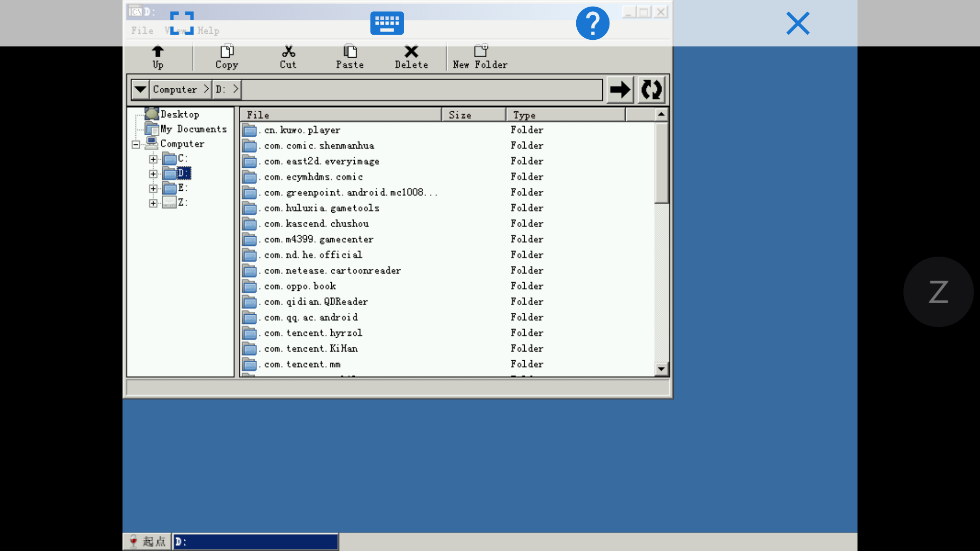Select the Z: drive in tree
Viewport: 980px width, 551px height.
(x=183, y=202)
